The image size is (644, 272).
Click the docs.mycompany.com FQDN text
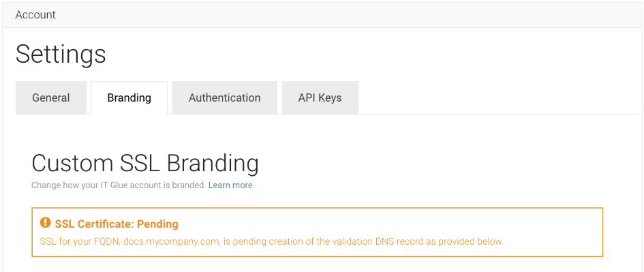click(x=170, y=241)
